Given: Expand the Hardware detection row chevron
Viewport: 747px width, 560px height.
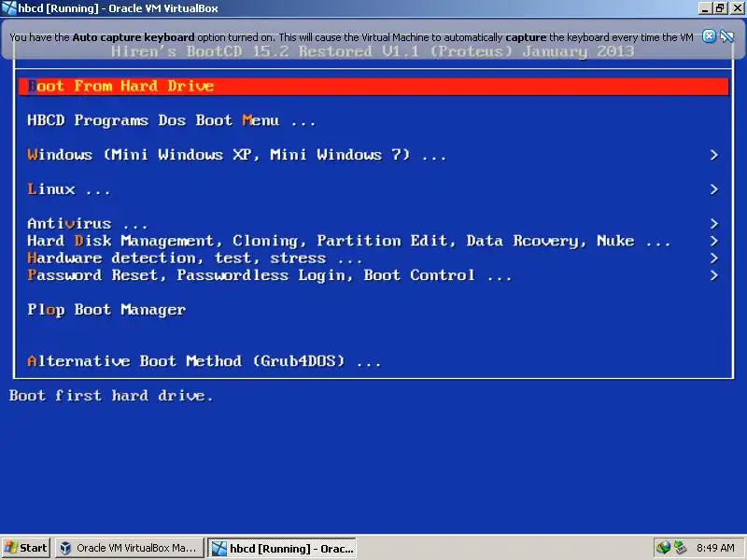Looking at the screenshot, I should pos(713,259).
